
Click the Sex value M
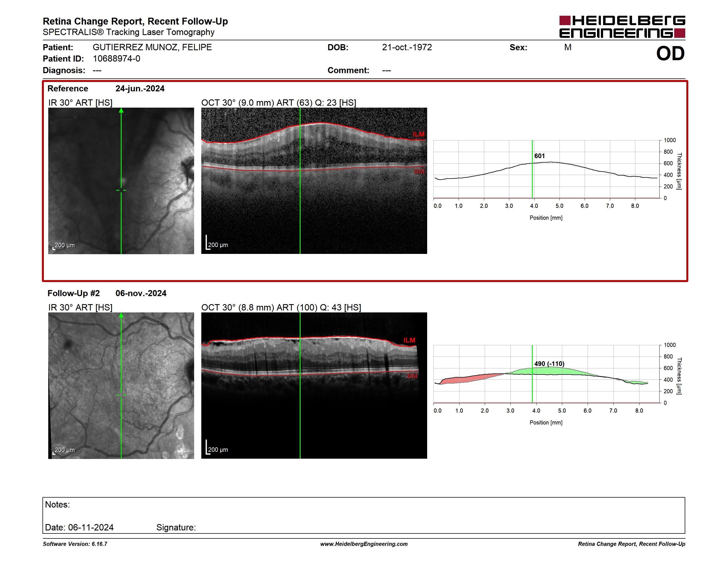[x=568, y=47]
